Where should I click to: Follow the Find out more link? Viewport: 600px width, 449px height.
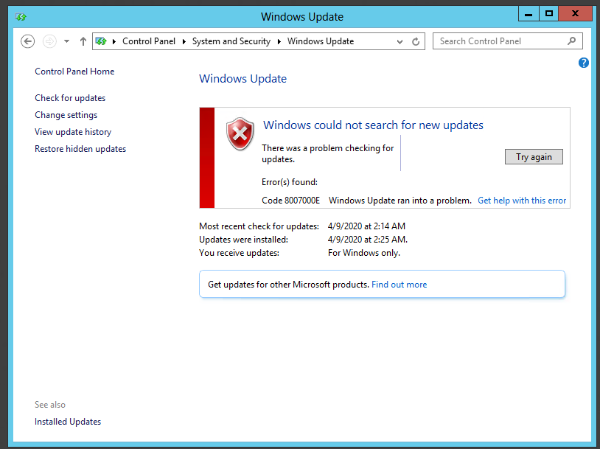pyautogui.click(x=399, y=285)
